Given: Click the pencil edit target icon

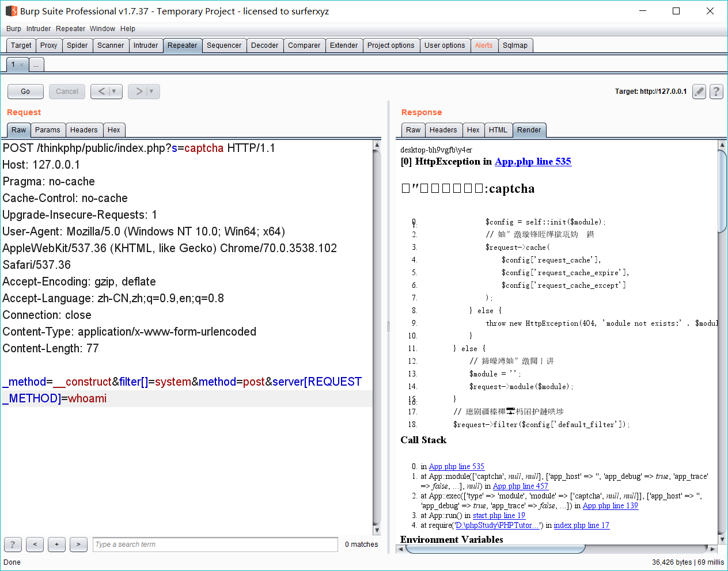Looking at the screenshot, I should [699, 92].
